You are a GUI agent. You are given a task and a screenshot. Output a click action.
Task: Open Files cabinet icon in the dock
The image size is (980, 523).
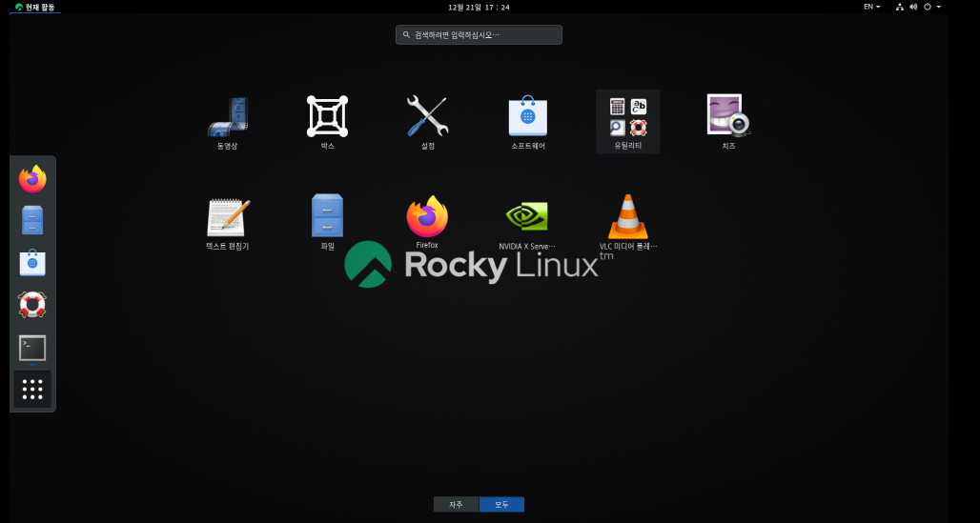point(32,221)
